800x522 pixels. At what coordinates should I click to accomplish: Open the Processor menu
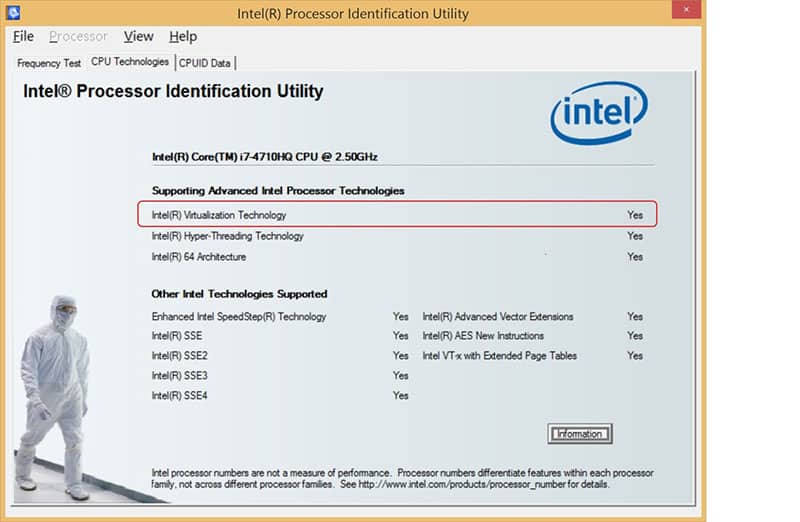78,37
